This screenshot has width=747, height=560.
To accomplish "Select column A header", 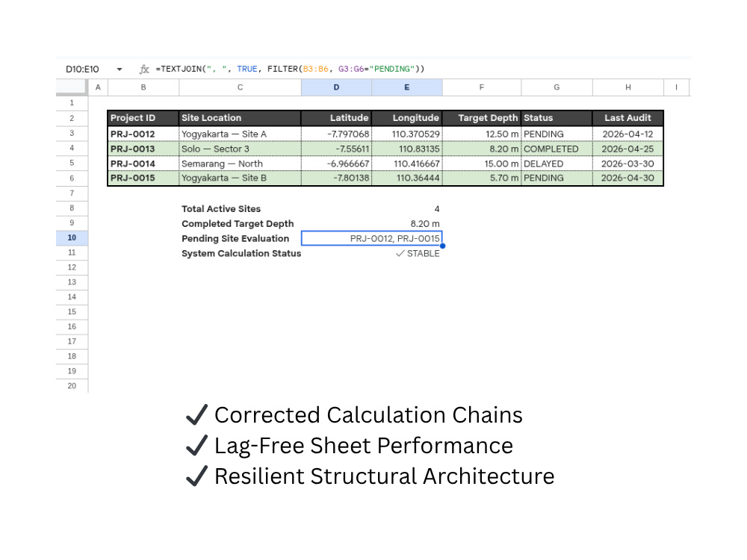I will (x=98, y=87).
